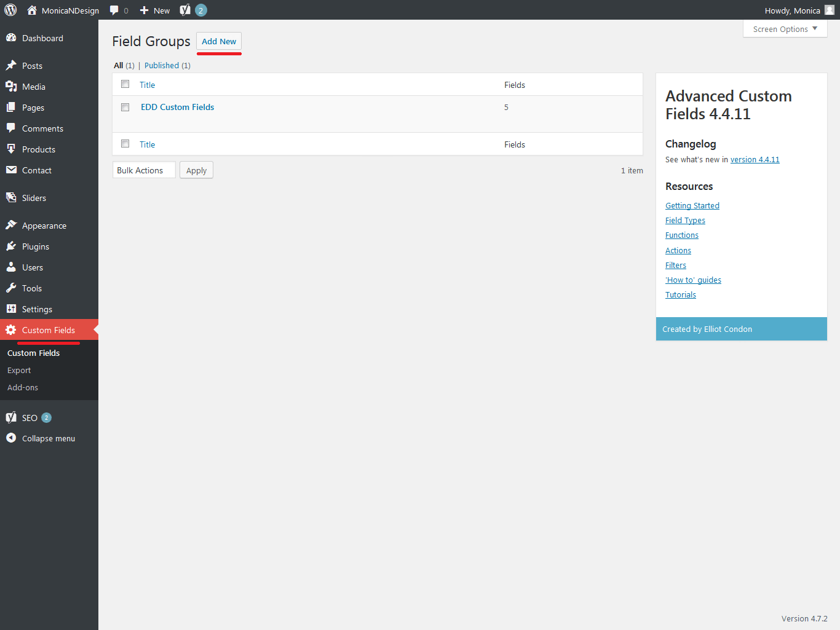Screen dimensions: 840x630
Task: Click the user avatar next to Howdy, Monica
Action: click(830, 10)
